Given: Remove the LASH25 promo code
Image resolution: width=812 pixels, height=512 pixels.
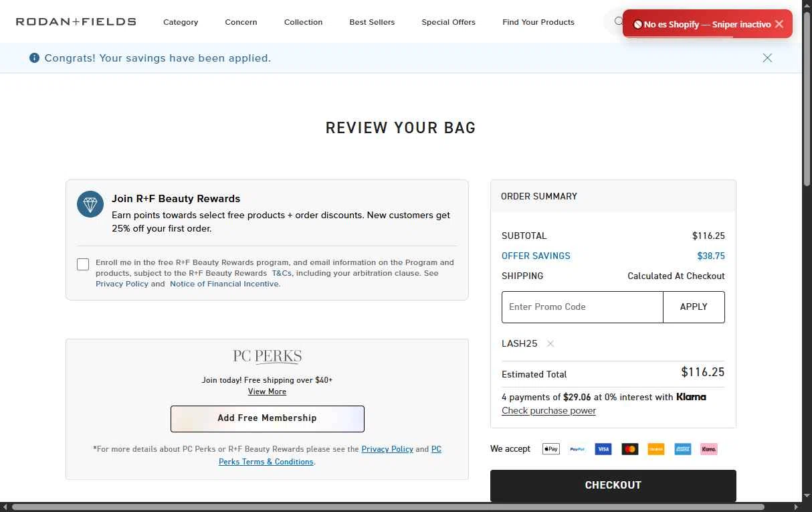Looking at the screenshot, I should (550, 343).
